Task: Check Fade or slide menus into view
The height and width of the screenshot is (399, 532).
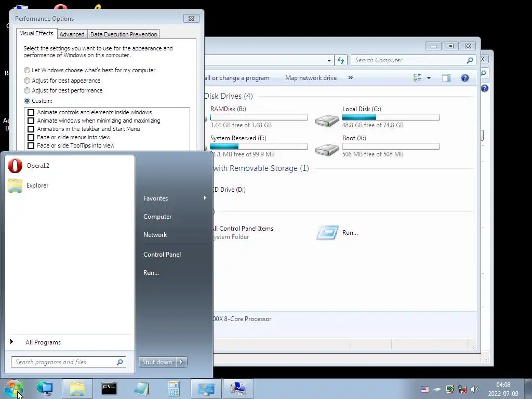Action: click(31, 137)
